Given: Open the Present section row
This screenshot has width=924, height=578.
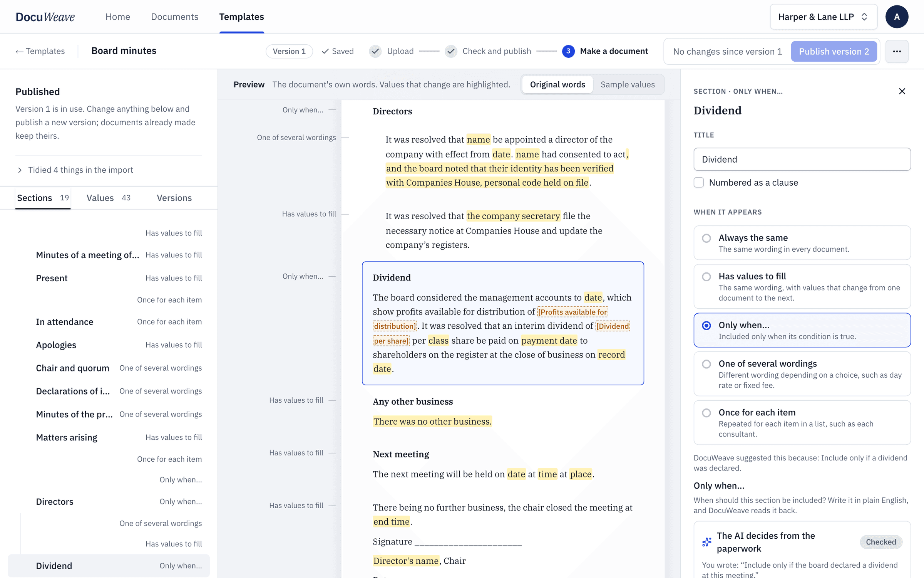Looking at the screenshot, I should (x=109, y=278).
